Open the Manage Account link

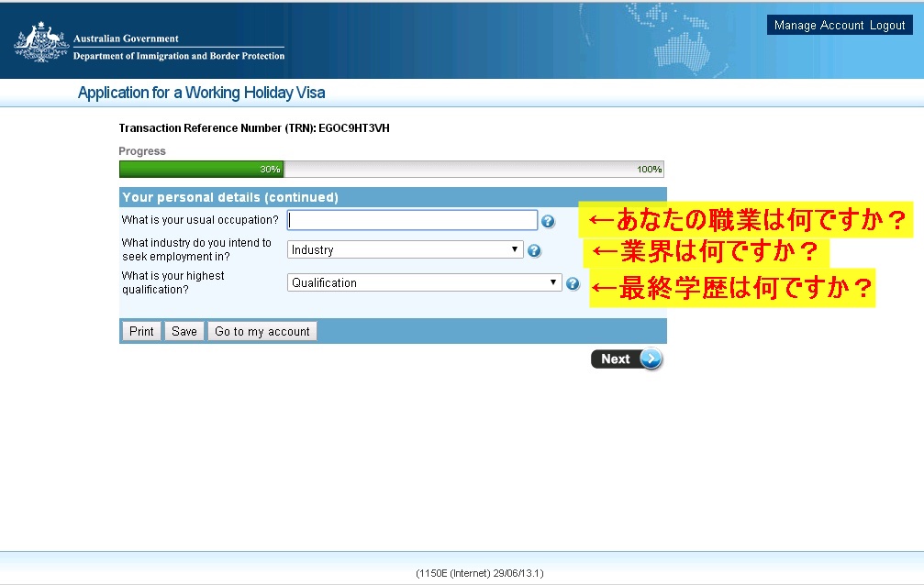pyautogui.click(x=818, y=26)
